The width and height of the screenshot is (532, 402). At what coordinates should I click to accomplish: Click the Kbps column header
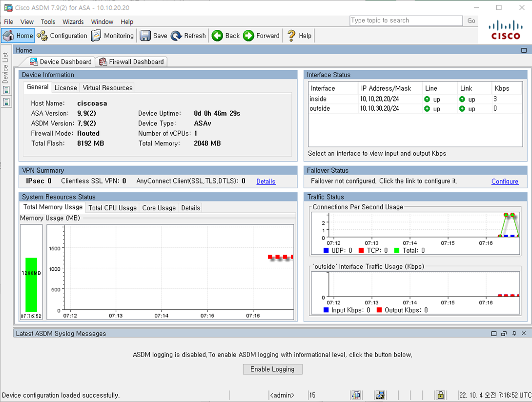point(507,88)
